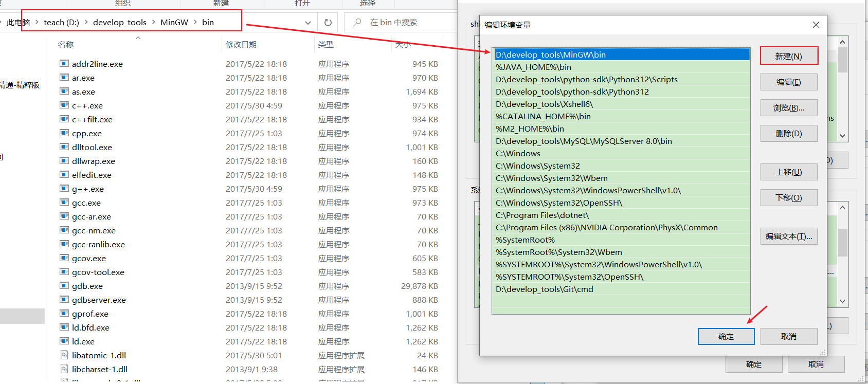
Task: Click the 新建(N) button
Action: pyautogui.click(x=788, y=56)
